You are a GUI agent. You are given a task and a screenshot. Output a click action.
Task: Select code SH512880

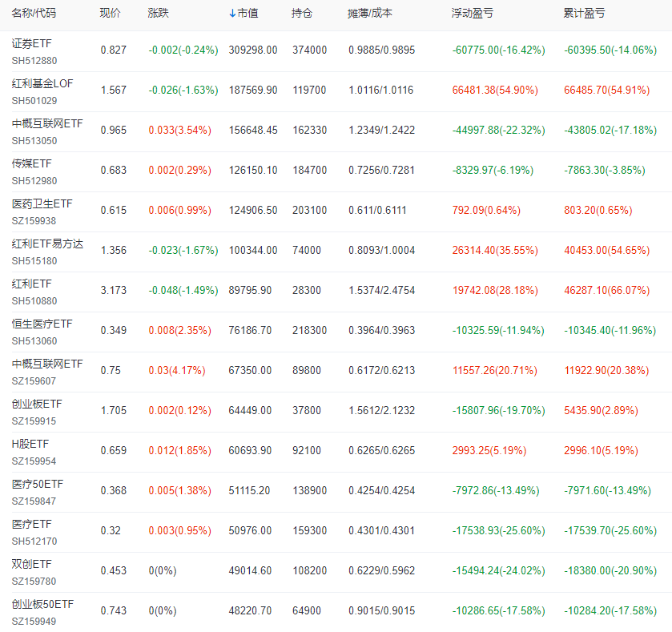coord(34,61)
